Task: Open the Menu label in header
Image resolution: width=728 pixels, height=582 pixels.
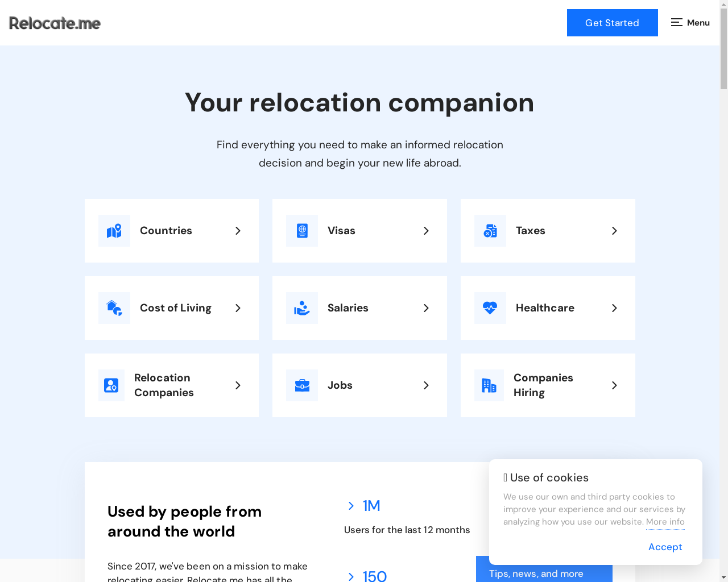Action: (x=698, y=23)
